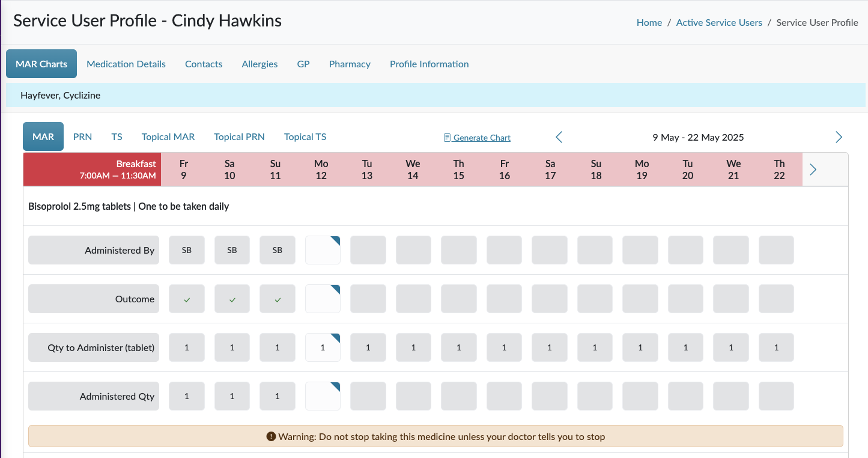This screenshot has height=458, width=868.
Task: Switch to the Allergies tab
Action: pos(259,64)
